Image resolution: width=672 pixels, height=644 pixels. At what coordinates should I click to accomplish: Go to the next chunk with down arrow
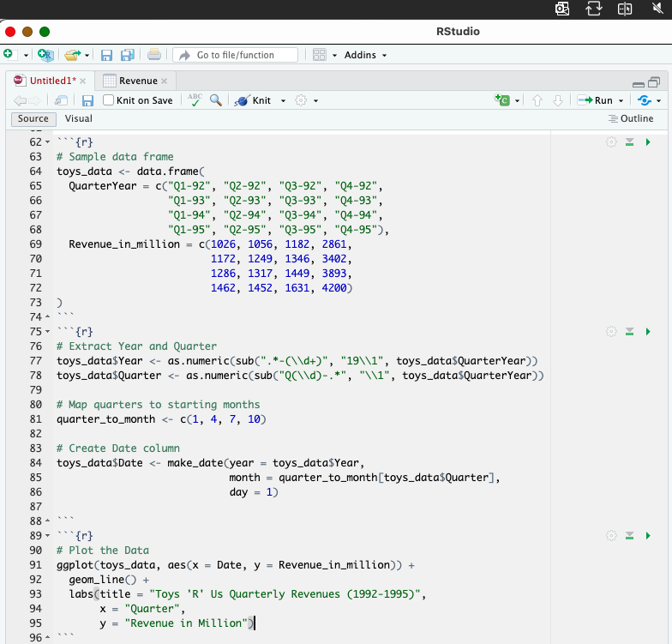pos(557,100)
